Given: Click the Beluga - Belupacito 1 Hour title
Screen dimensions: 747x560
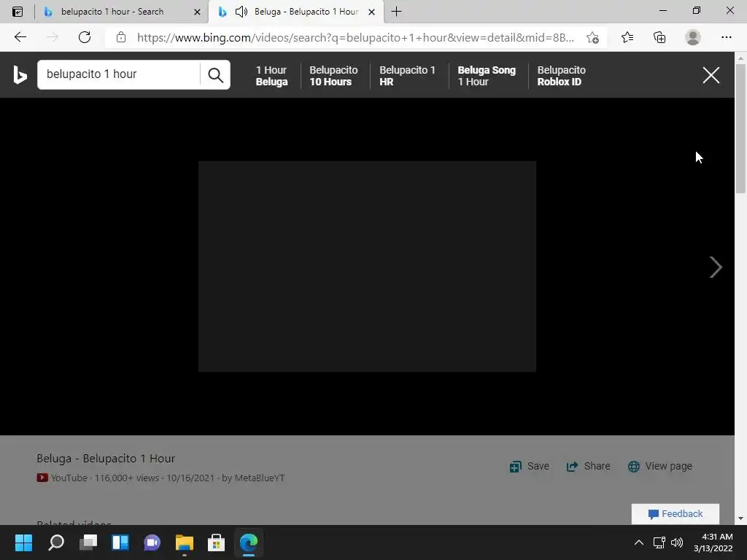Looking at the screenshot, I should coord(106,459).
